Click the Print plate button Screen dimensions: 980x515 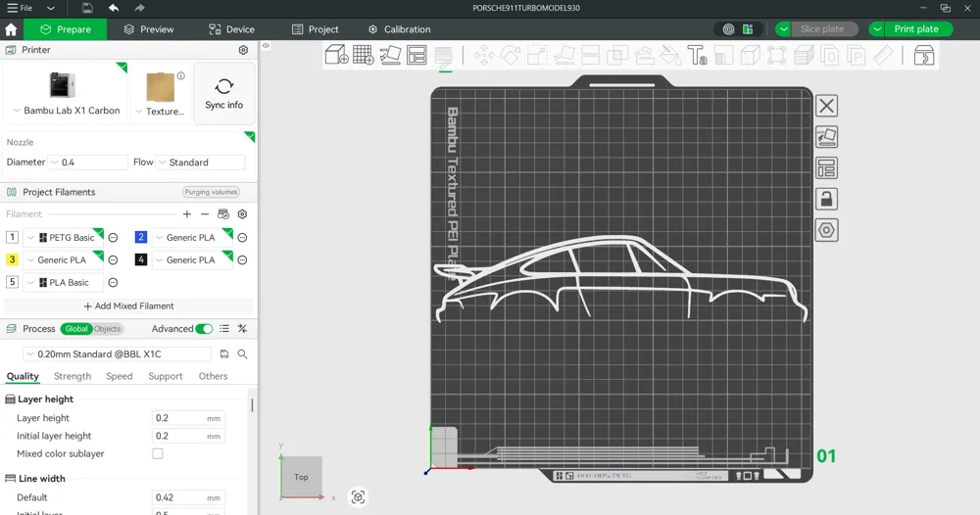(916, 29)
